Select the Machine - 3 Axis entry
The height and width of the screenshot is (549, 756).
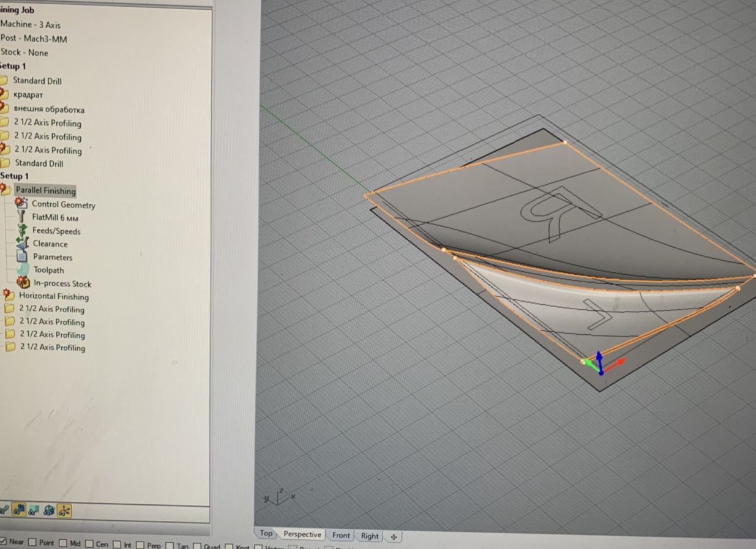pyautogui.click(x=30, y=24)
